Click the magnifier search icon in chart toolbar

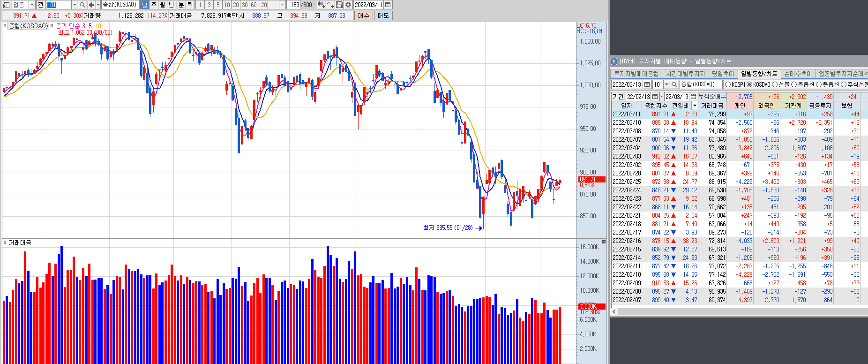[82, 5]
